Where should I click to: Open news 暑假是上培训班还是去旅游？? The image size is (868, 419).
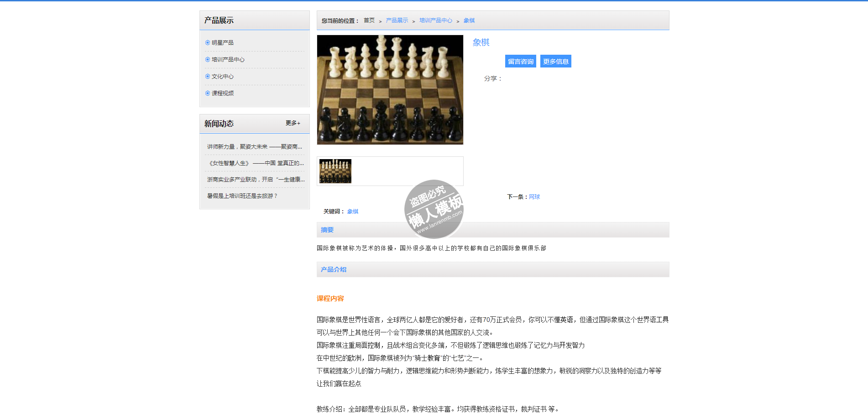click(242, 196)
